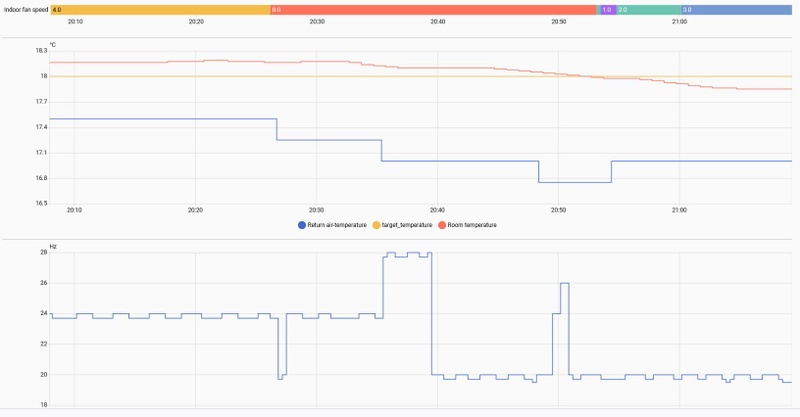Click the 24 value on Hz axis
The image size is (800, 417).
pos(44,313)
